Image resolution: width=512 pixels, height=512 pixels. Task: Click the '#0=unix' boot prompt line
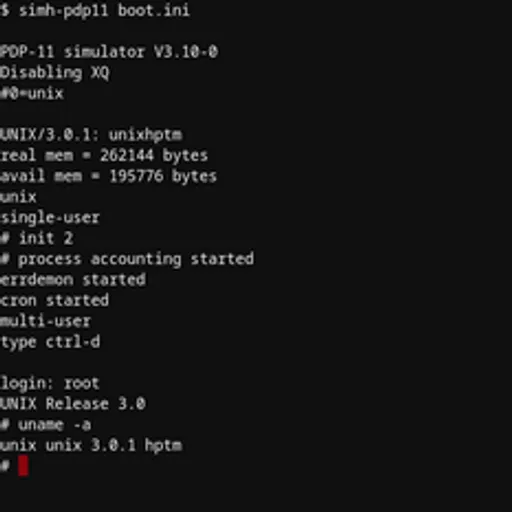pyautogui.click(x=32, y=93)
